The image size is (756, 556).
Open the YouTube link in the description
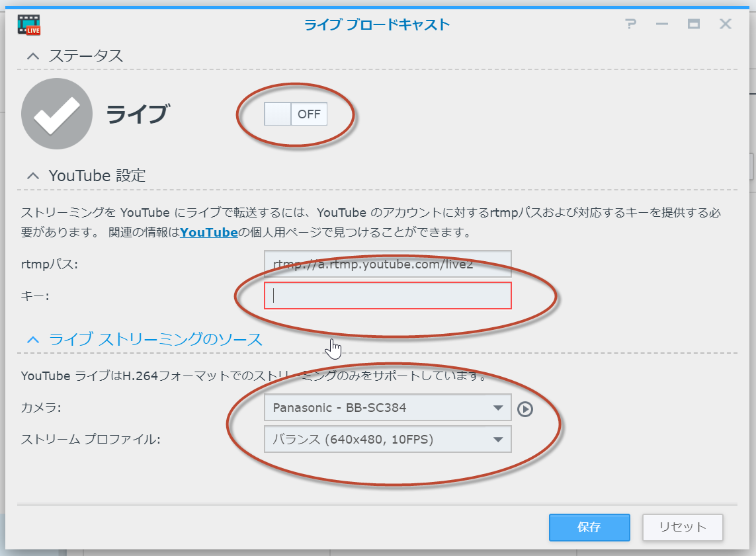coord(209,232)
